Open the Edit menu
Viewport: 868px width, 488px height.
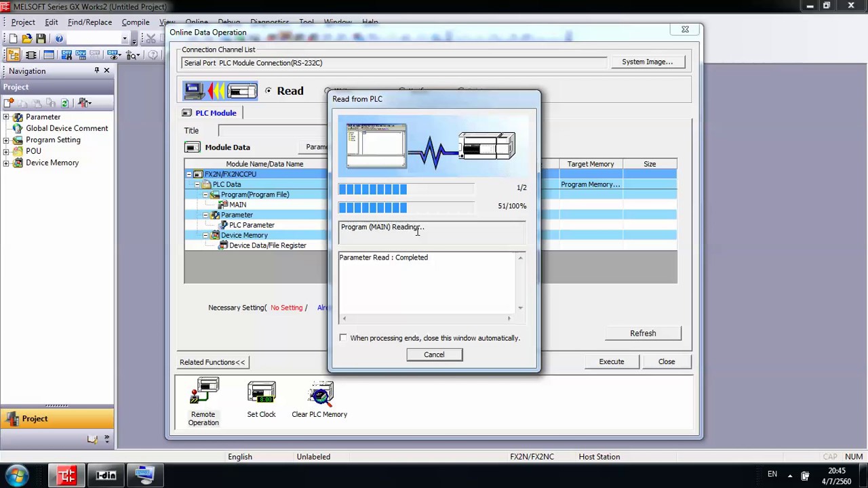[x=52, y=22]
